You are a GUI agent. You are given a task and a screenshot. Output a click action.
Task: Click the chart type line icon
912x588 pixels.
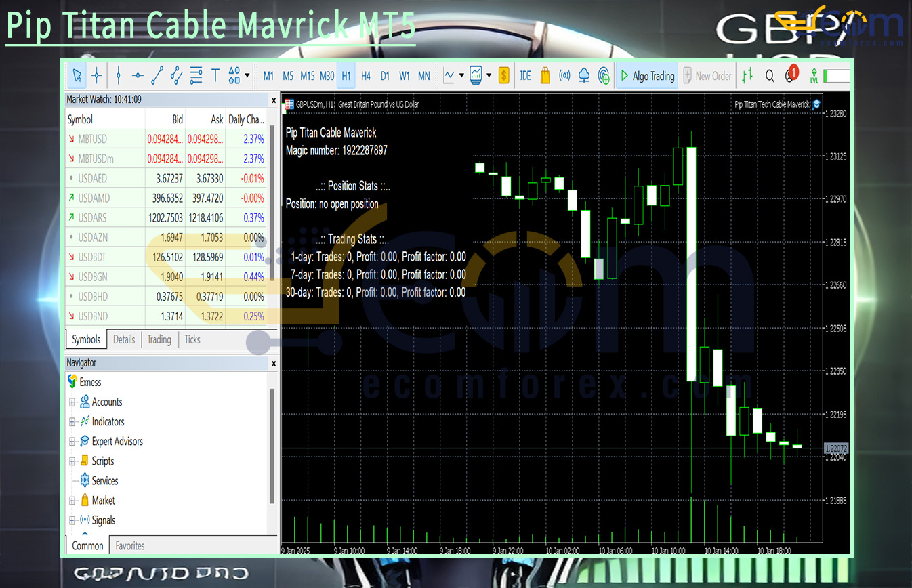pos(449,76)
